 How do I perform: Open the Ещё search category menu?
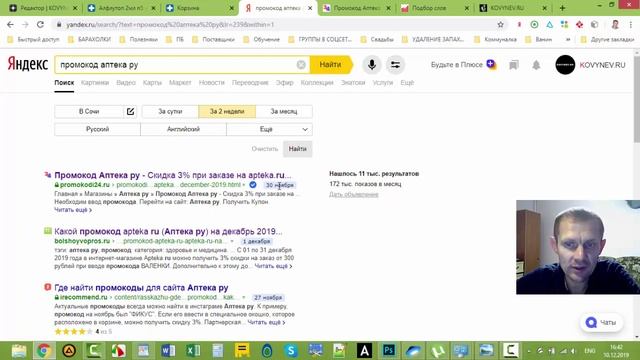407,82
